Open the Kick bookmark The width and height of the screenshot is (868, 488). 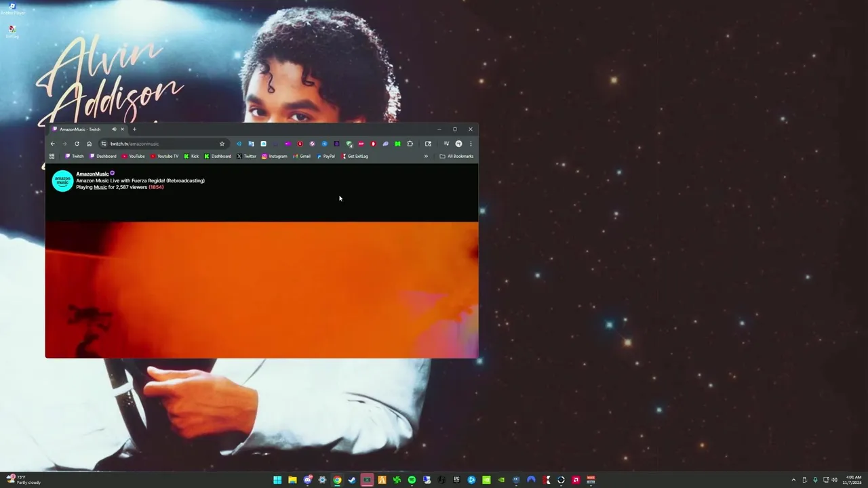click(191, 157)
